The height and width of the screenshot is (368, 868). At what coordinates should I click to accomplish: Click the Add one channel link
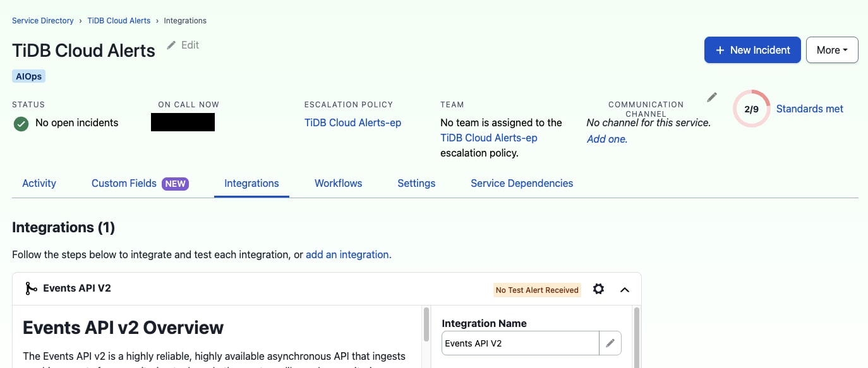coord(607,139)
